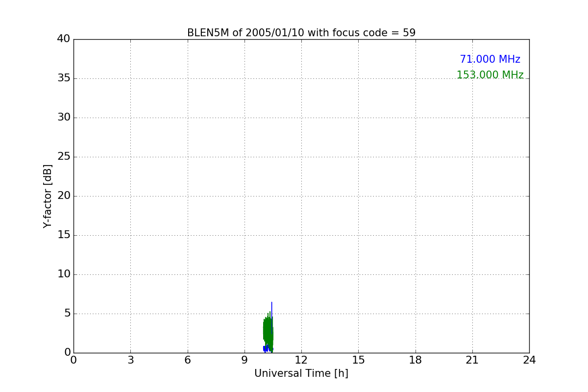Image resolution: width=588 pixels, height=392 pixels.
Task: Click the y-axis tick label 10
Action: pyautogui.click(x=64, y=274)
